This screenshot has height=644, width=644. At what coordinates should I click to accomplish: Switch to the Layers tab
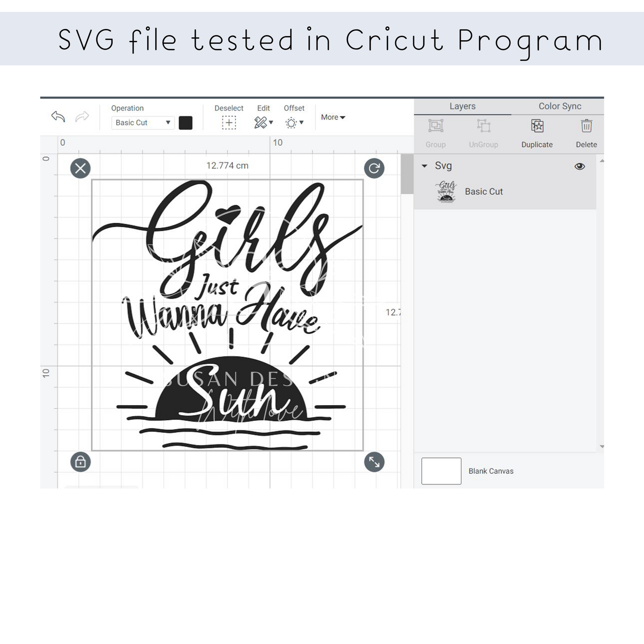coord(462,107)
